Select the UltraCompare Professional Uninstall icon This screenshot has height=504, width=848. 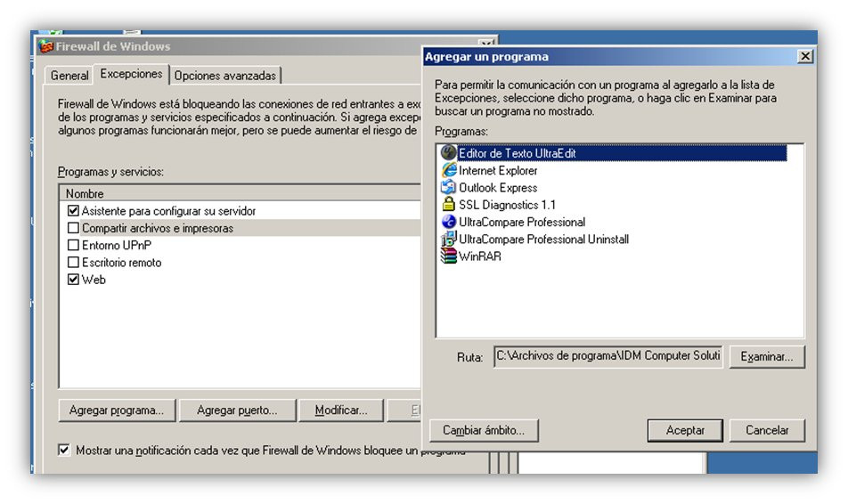click(x=448, y=239)
